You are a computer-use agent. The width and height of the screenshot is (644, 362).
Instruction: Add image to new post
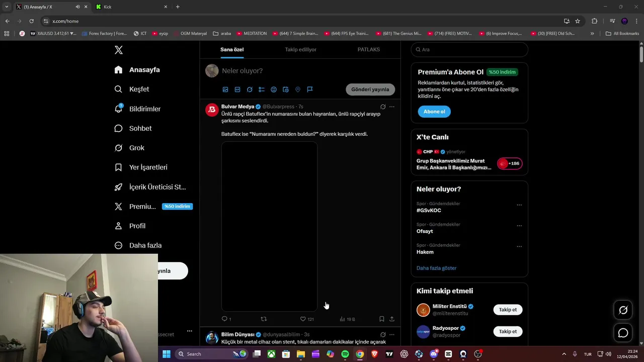[x=225, y=89]
